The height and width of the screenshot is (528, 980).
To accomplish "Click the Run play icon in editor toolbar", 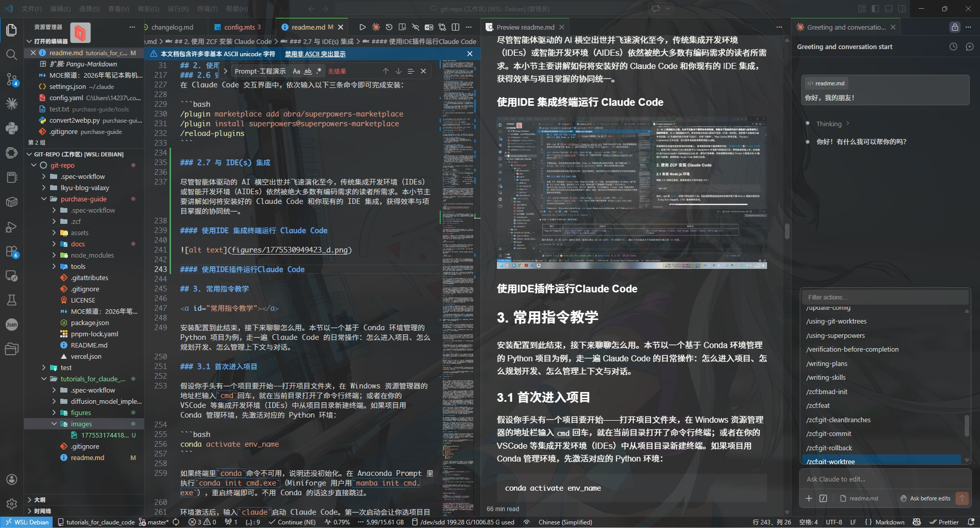I will point(362,27).
